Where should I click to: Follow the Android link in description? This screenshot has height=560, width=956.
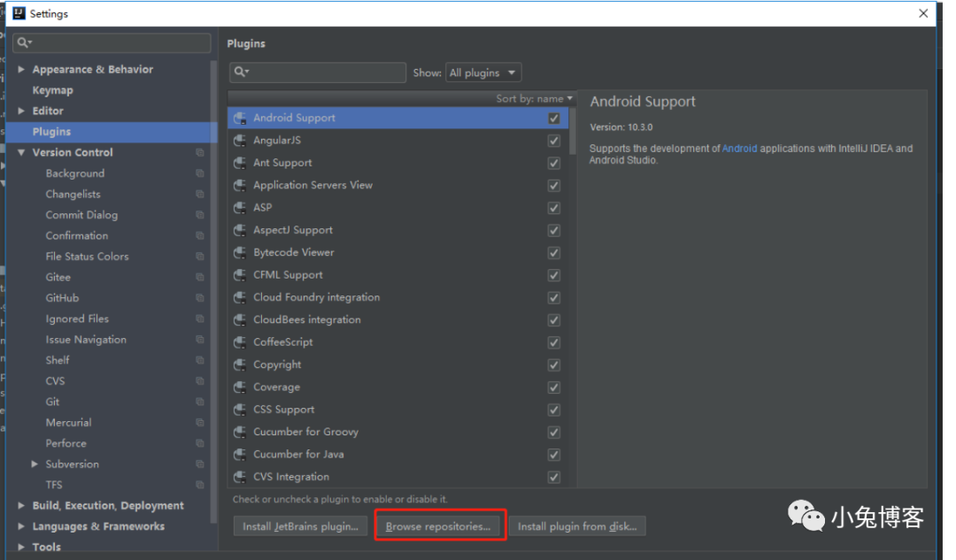point(739,149)
